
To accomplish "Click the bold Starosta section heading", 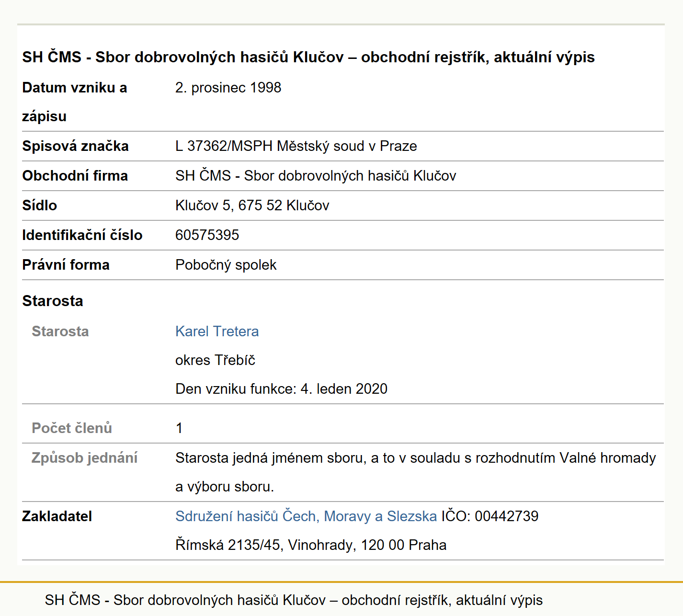I will coord(53,301).
